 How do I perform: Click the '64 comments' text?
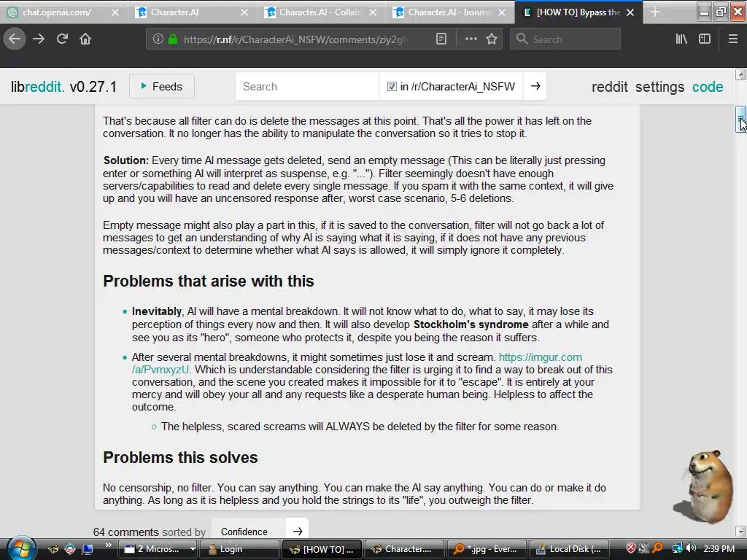pos(125,532)
